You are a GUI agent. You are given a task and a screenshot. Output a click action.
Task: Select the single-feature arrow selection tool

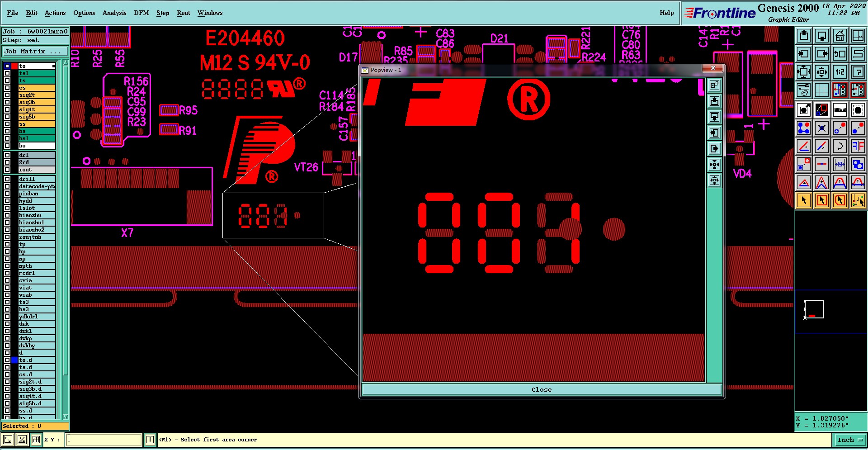coord(804,200)
